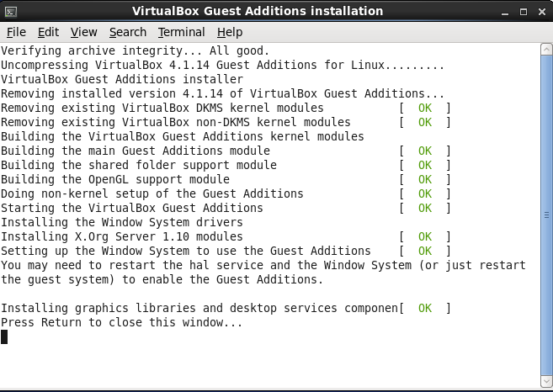
Task: Open the File menu
Action: coord(16,32)
